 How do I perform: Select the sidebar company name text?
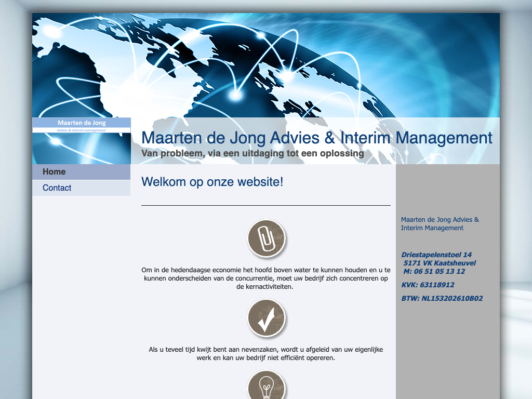point(440,224)
